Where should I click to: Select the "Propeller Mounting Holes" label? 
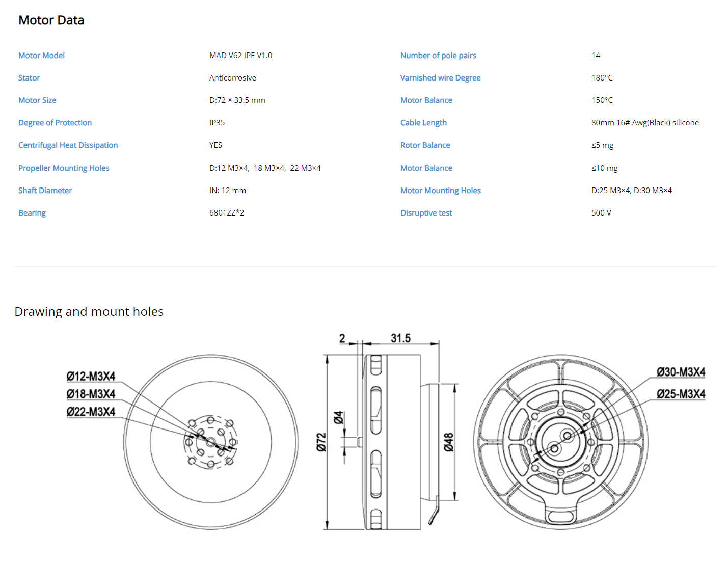(x=64, y=168)
